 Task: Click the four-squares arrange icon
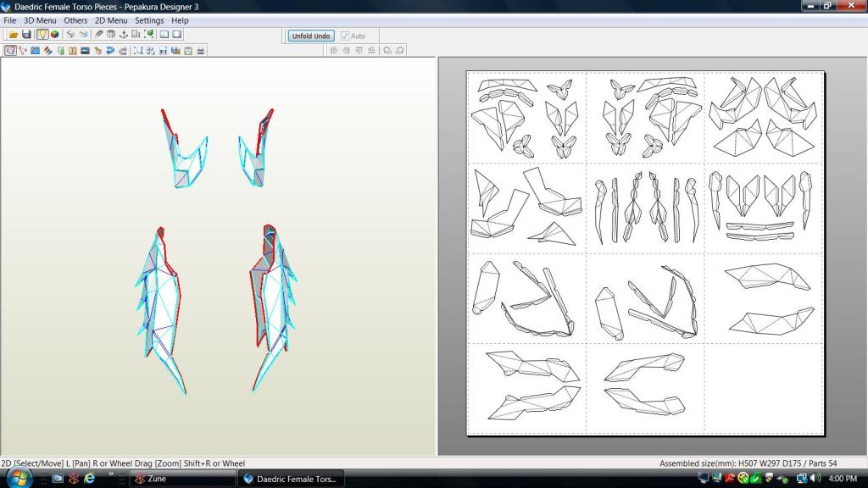point(151,50)
